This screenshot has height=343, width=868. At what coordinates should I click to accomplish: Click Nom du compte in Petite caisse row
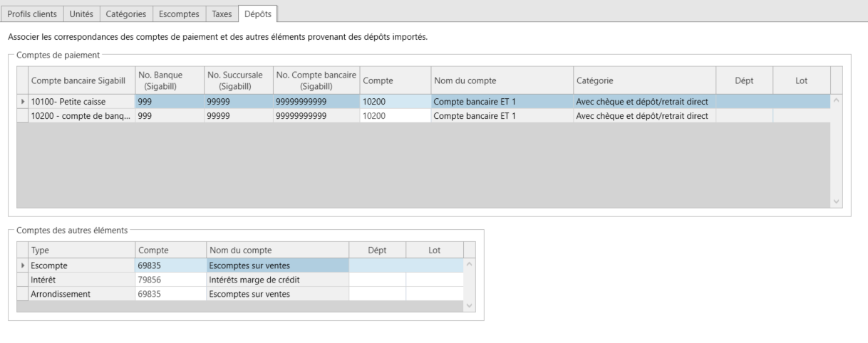pyautogui.click(x=502, y=102)
